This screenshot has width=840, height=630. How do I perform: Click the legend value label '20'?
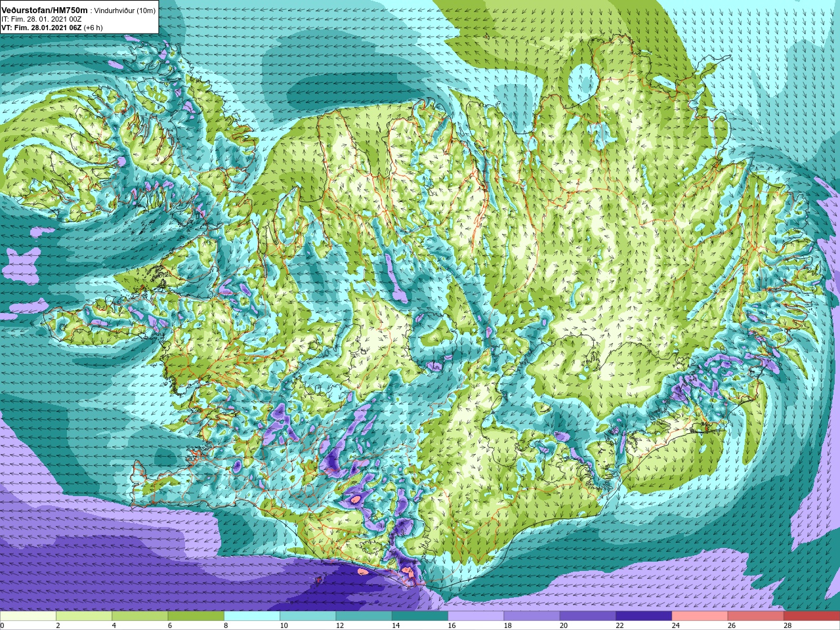[564, 625]
